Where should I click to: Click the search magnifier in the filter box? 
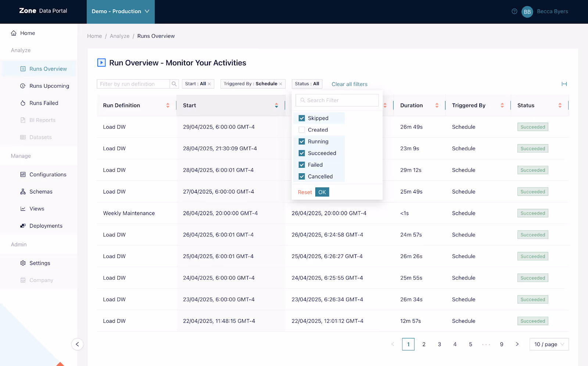point(174,84)
